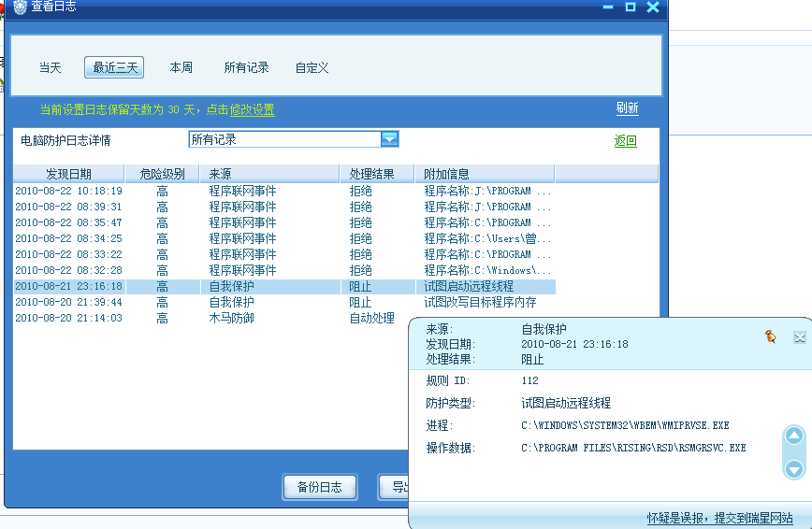Click 程序名称:C:\Windows\... info cell

pyautogui.click(x=487, y=270)
